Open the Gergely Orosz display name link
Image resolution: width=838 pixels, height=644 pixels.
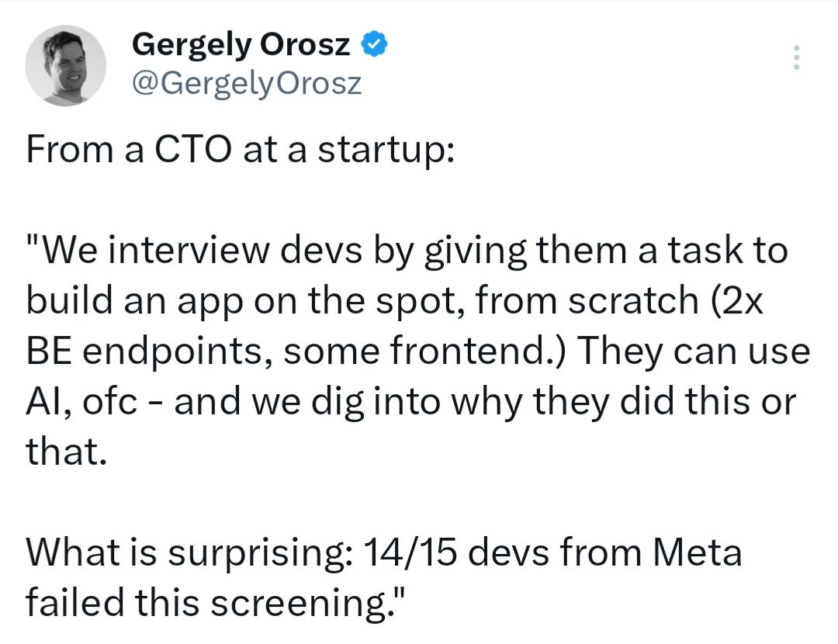click(241, 44)
